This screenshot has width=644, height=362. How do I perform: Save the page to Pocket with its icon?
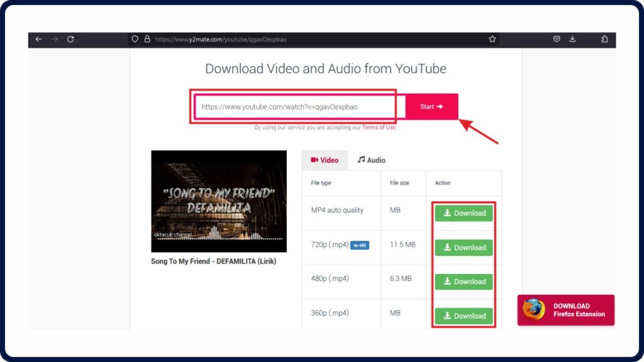point(557,40)
